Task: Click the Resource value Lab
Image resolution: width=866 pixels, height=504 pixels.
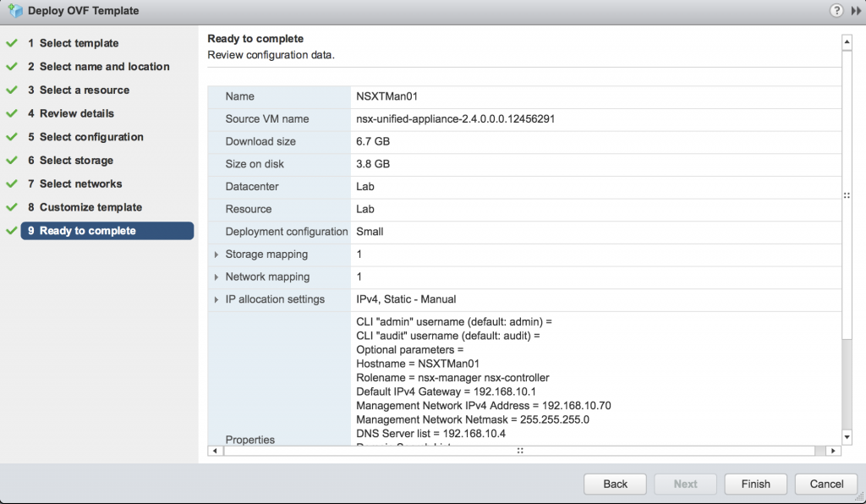Action: (x=365, y=209)
